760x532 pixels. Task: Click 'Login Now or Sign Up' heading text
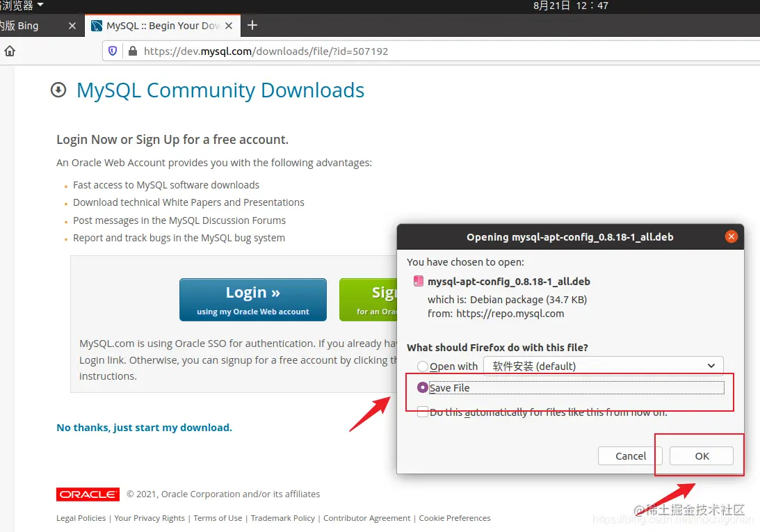pyautogui.click(x=172, y=140)
